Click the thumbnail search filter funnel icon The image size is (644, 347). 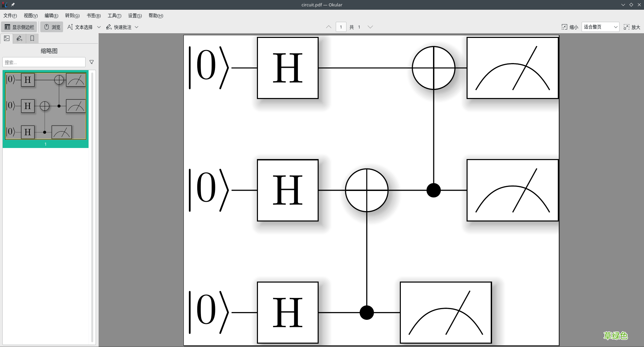point(92,62)
